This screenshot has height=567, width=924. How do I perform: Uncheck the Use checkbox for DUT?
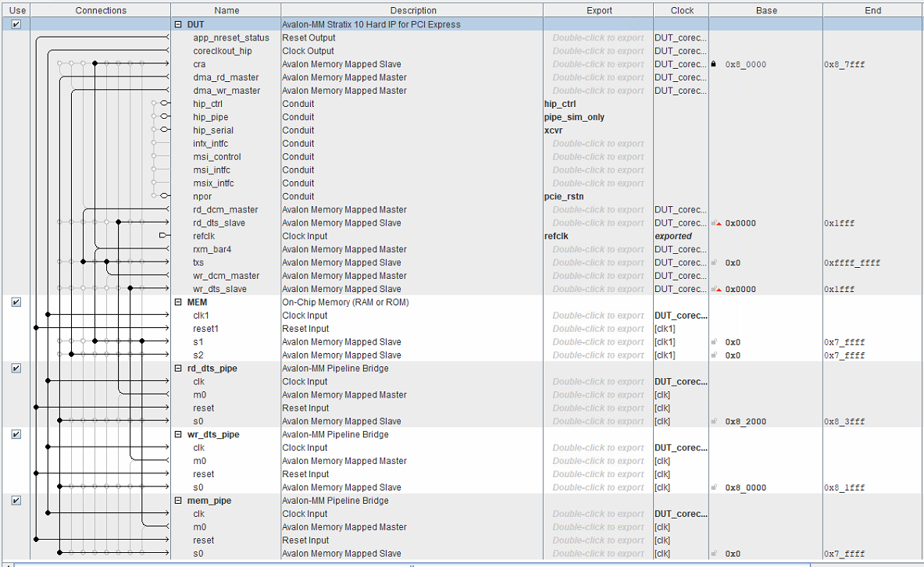pos(16,24)
